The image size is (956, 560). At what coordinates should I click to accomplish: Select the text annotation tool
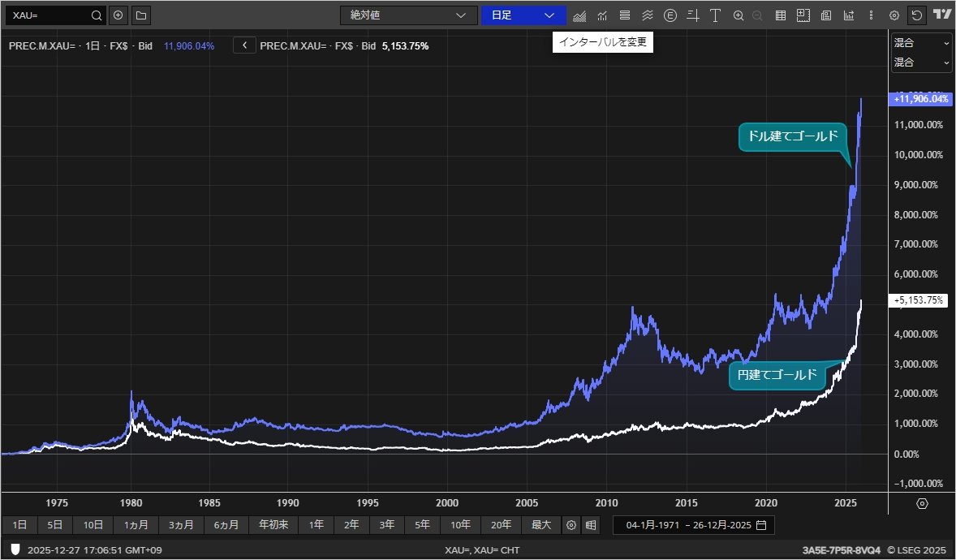click(x=715, y=15)
